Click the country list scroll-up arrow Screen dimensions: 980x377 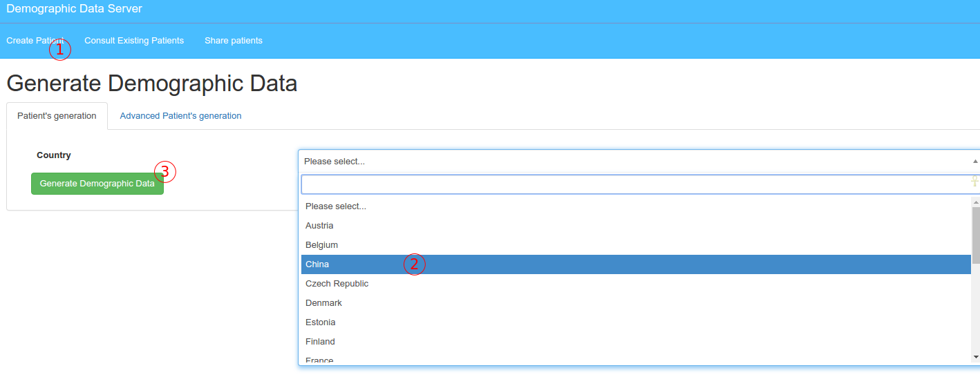(x=976, y=202)
